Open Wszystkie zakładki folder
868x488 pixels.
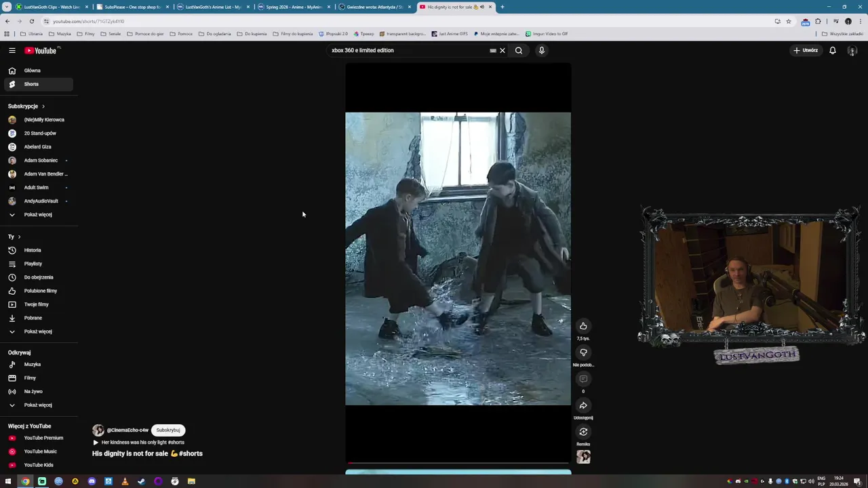[843, 34]
